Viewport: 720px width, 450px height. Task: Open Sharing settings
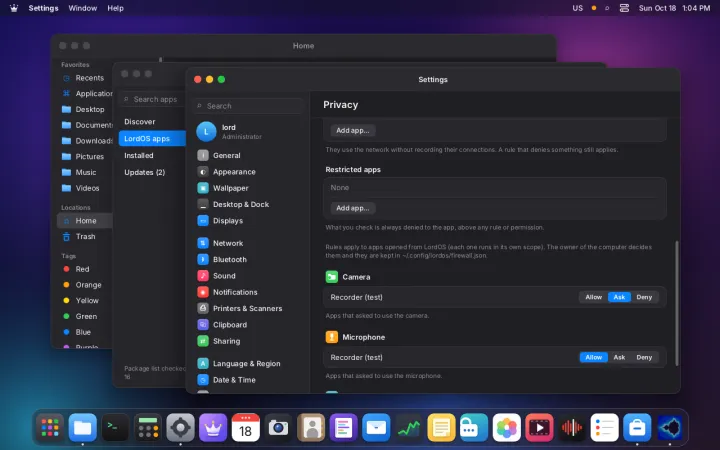[x=248, y=341]
